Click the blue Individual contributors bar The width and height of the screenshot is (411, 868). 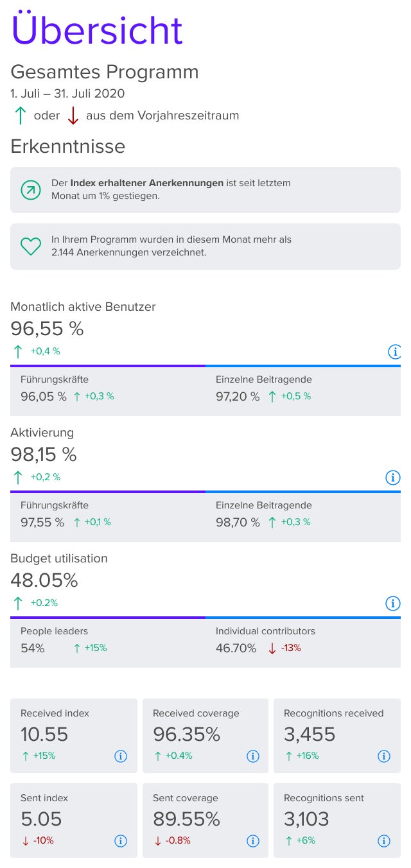coord(303,618)
